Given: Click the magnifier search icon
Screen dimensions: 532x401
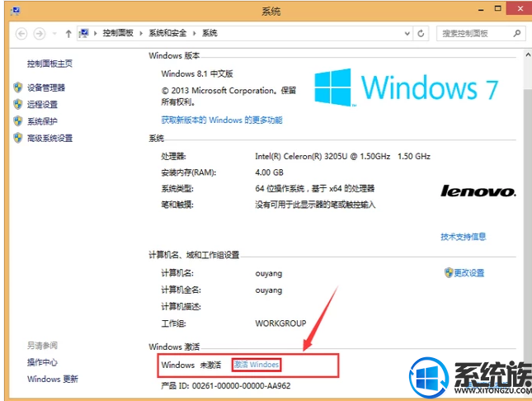Looking at the screenshot, I should point(516,33).
